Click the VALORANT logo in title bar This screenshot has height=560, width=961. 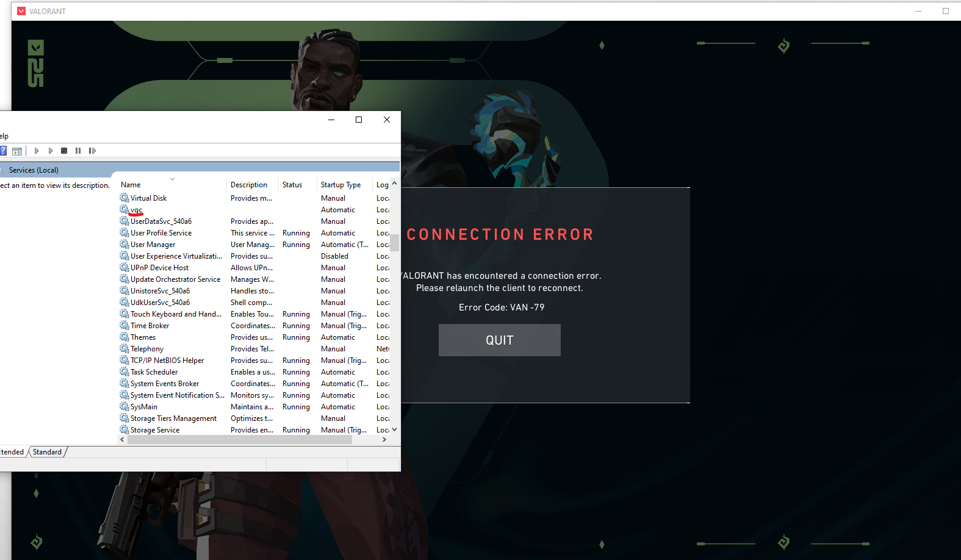tap(21, 11)
